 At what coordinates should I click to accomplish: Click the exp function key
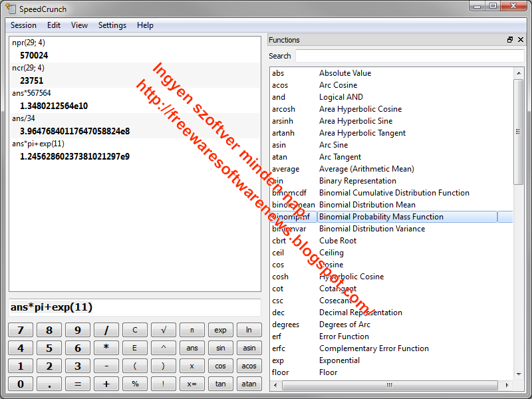click(221, 330)
